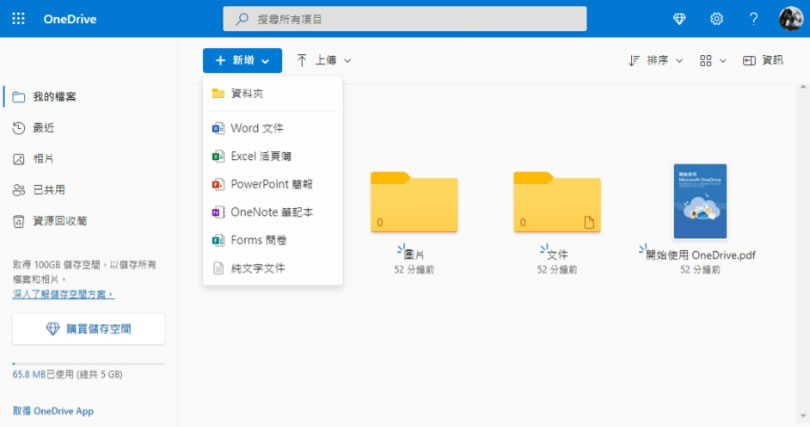Open the 取得 OneDrive App link

point(53,411)
